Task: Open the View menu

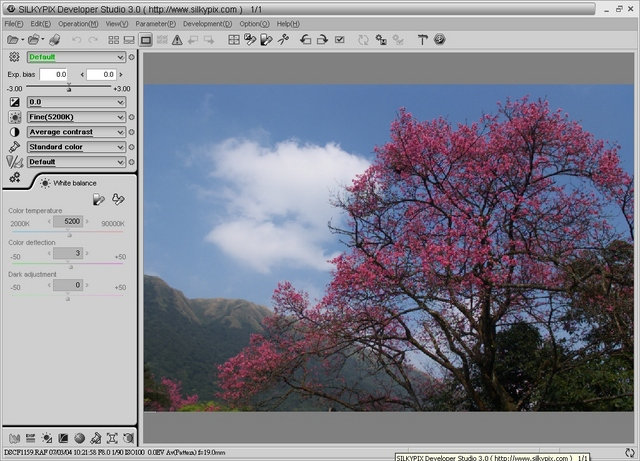Action: [117, 24]
